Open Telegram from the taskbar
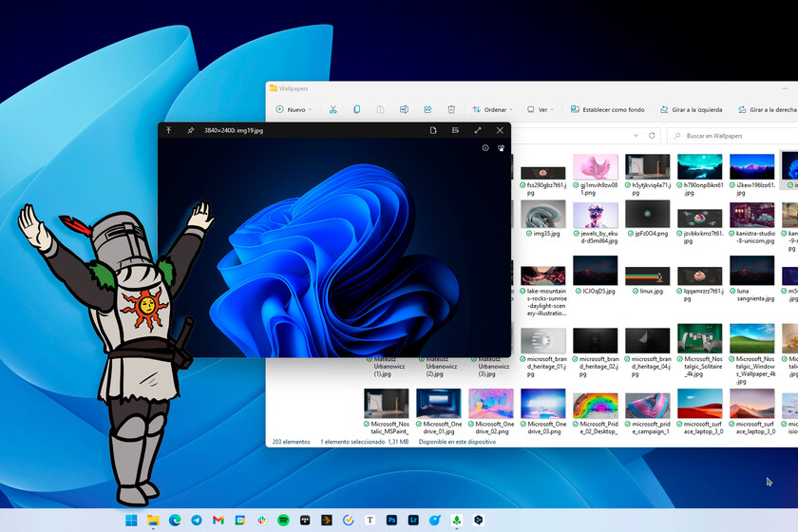The height and width of the screenshot is (532, 798). [x=197, y=520]
